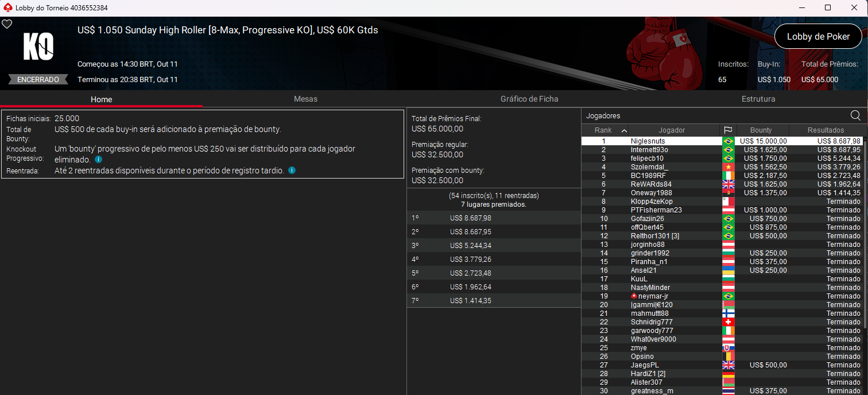Screen dimensions: 868x395
Task: Select player Piranha_n1
Action: [x=722, y=262]
